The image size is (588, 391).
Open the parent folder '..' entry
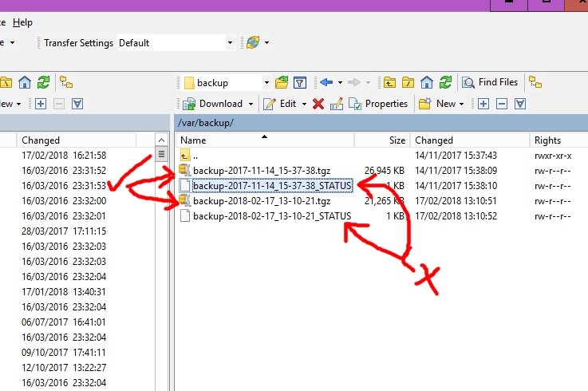[197, 156]
